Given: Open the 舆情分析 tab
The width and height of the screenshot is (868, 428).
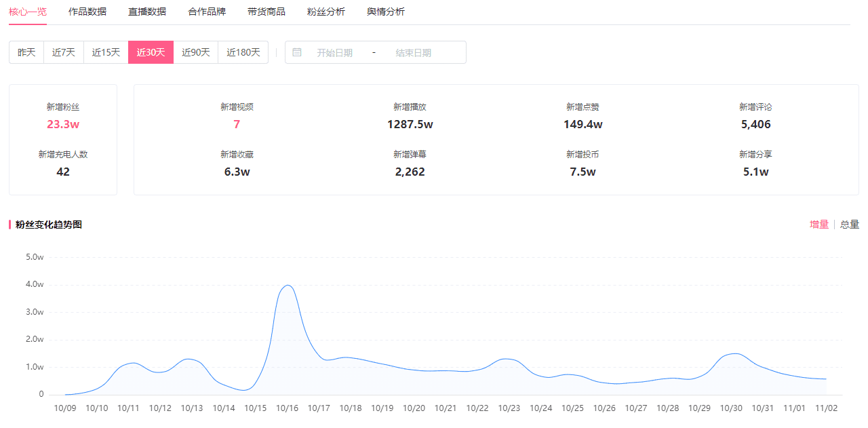Looking at the screenshot, I should [386, 12].
